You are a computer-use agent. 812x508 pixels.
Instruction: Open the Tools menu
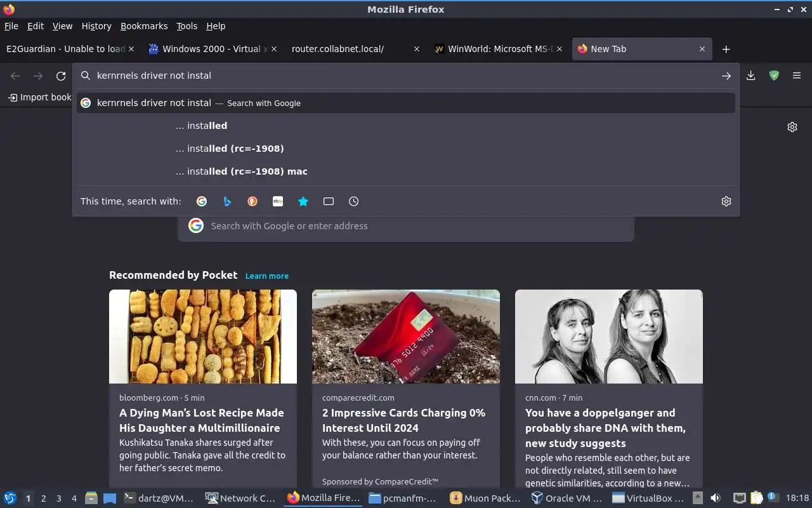point(187,26)
